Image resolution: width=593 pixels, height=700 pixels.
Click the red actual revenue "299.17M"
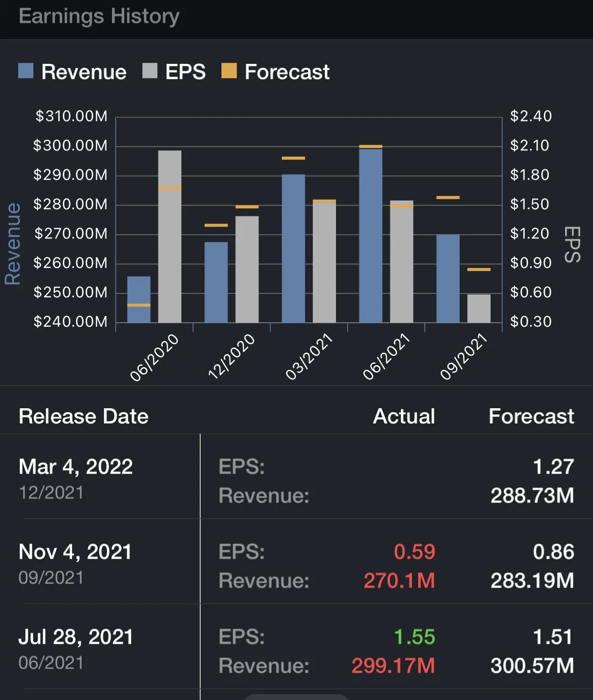pyautogui.click(x=393, y=666)
